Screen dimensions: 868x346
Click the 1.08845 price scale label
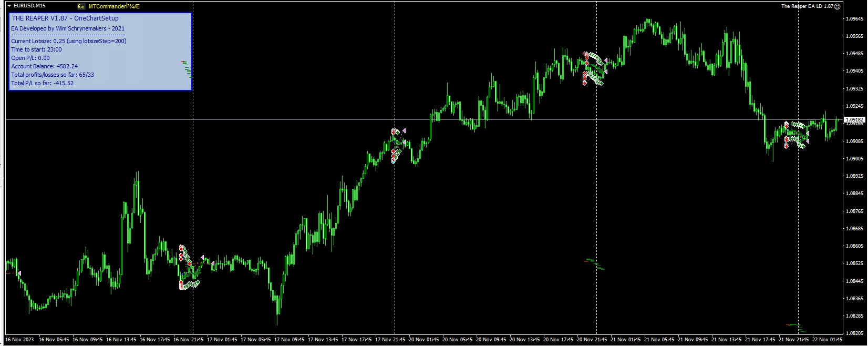(854, 193)
